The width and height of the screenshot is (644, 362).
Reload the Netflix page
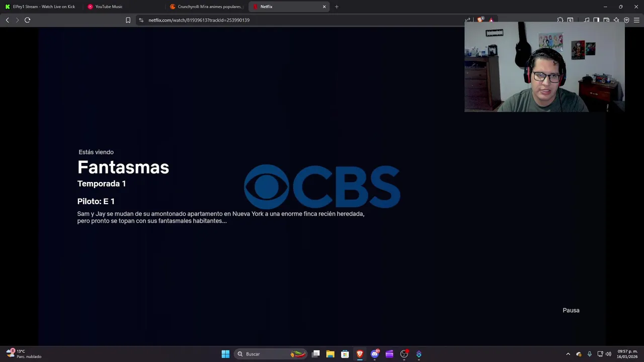tap(27, 20)
